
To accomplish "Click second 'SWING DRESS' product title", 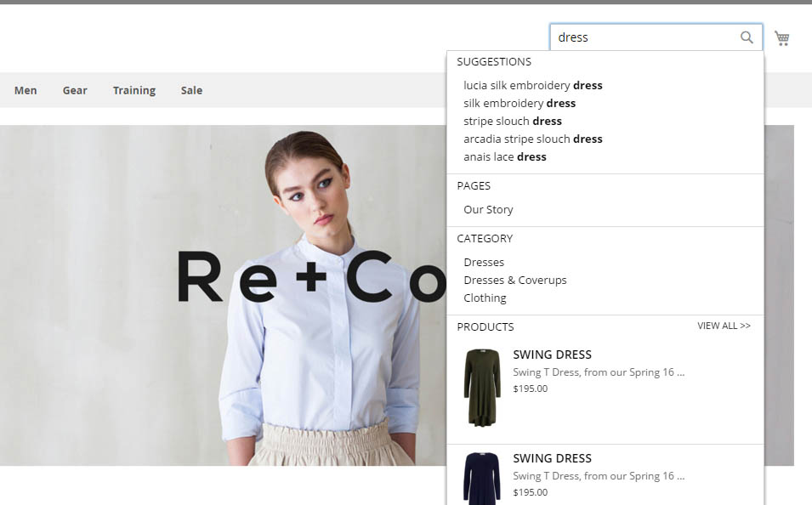I will 552,458.
